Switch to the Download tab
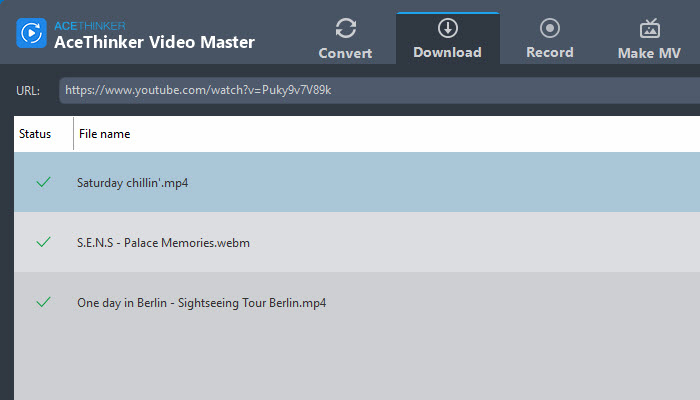Viewport: 700px width, 400px height. (447, 39)
